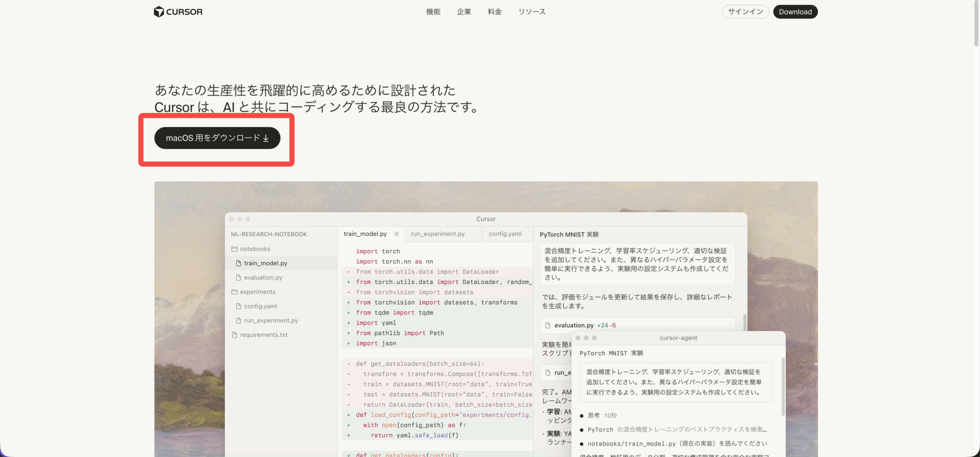This screenshot has height=457, width=980.
Task: Select the requirements.txt file icon
Action: click(x=234, y=334)
